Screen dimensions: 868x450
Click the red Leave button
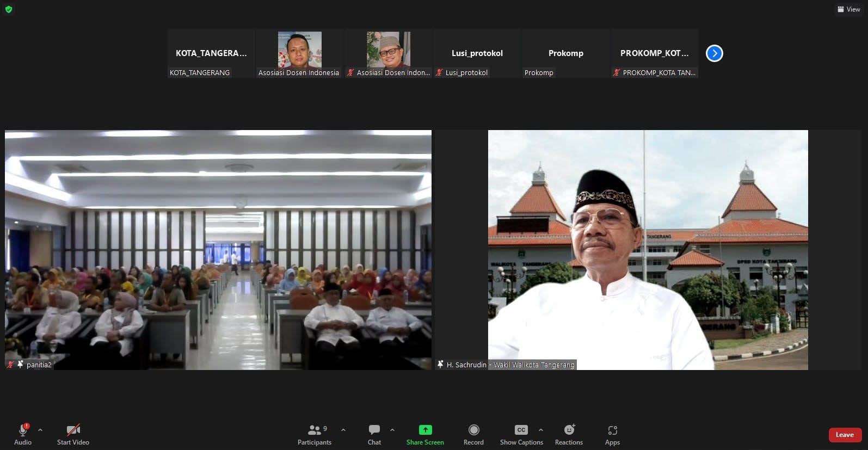click(845, 435)
